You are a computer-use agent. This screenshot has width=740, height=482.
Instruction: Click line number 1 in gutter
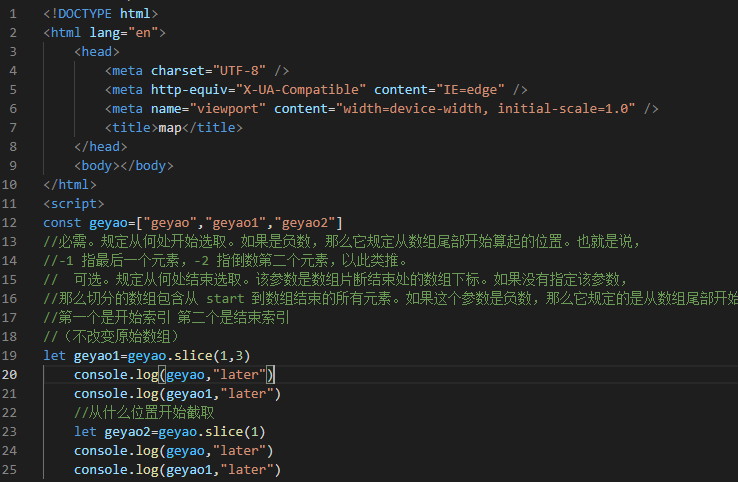[x=13, y=14]
